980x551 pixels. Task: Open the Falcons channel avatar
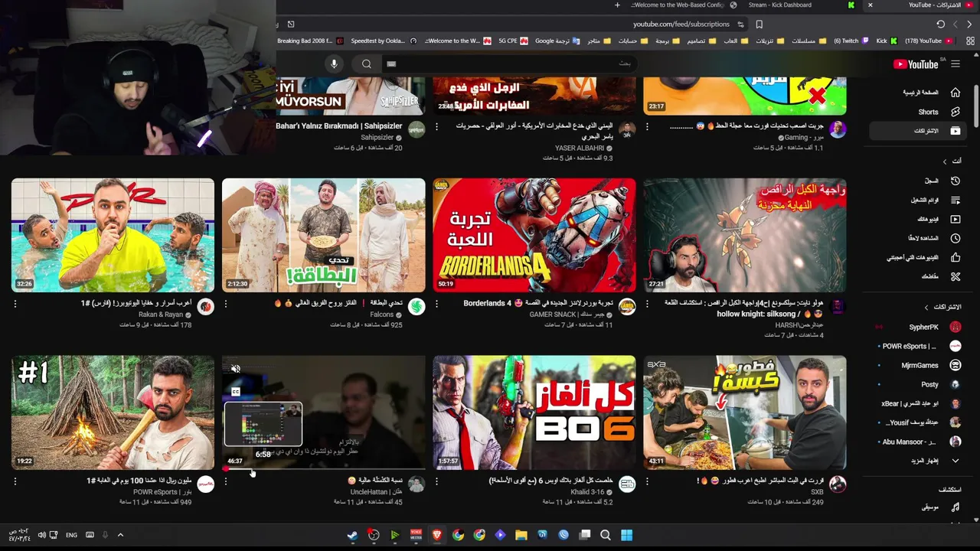tap(416, 307)
